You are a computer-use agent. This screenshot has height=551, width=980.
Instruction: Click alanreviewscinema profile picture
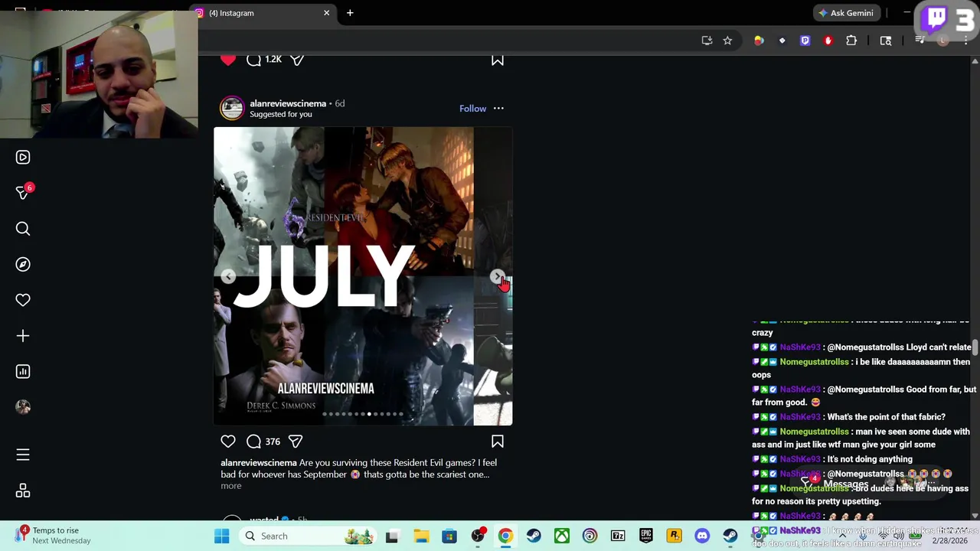(x=232, y=108)
